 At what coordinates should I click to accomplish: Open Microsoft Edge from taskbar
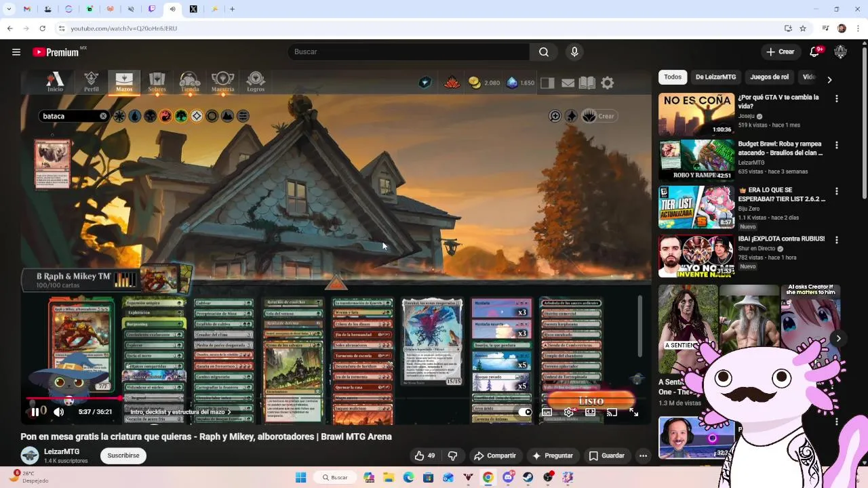point(408,477)
